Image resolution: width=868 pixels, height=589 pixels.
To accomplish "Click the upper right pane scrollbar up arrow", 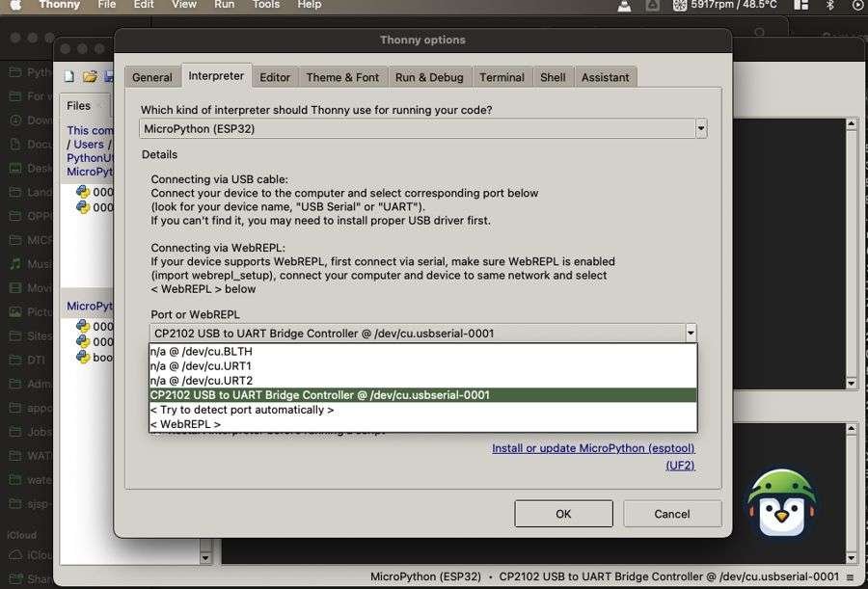I will (x=852, y=124).
